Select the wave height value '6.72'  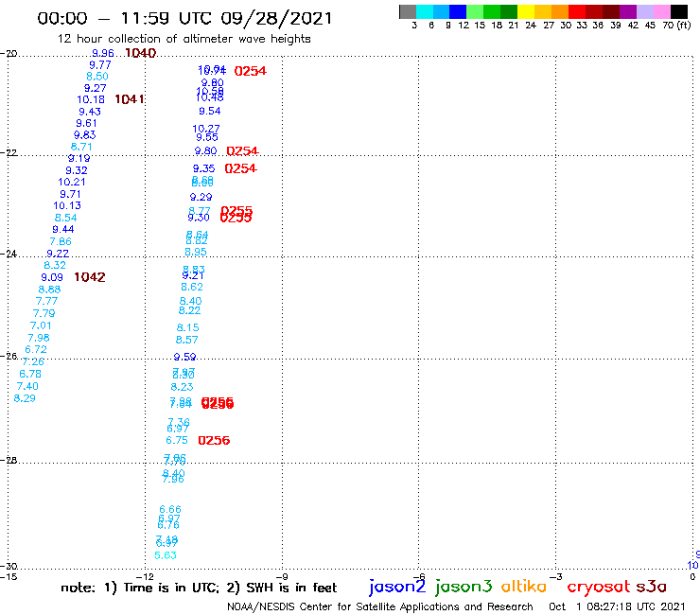pyautogui.click(x=36, y=349)
